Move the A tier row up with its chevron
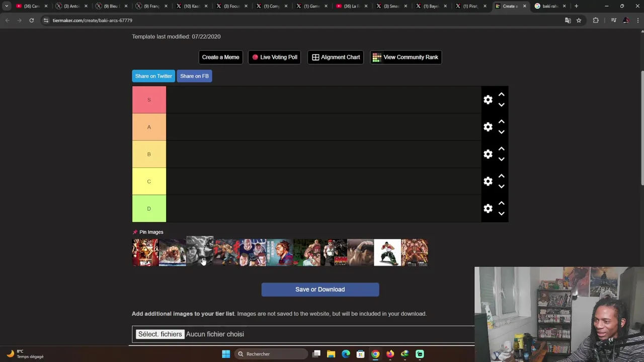The height and width of the screenshot is (362, 644). tap(501, 122)
